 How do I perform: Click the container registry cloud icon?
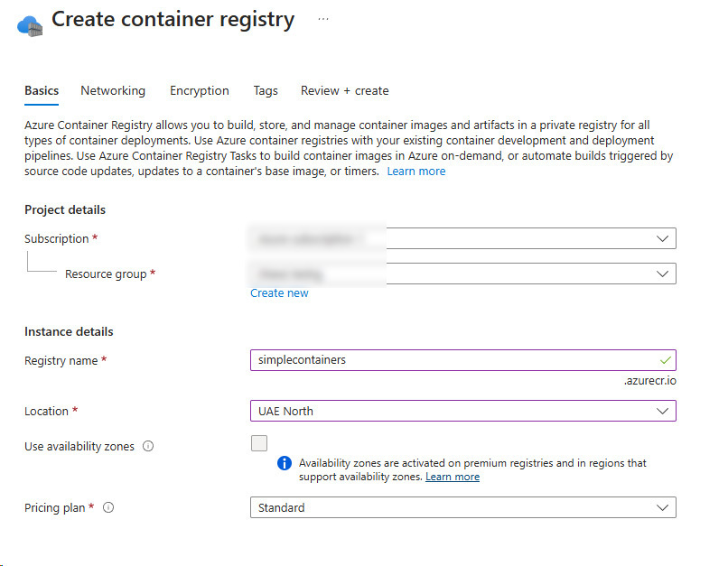click(x=30, y=26)
